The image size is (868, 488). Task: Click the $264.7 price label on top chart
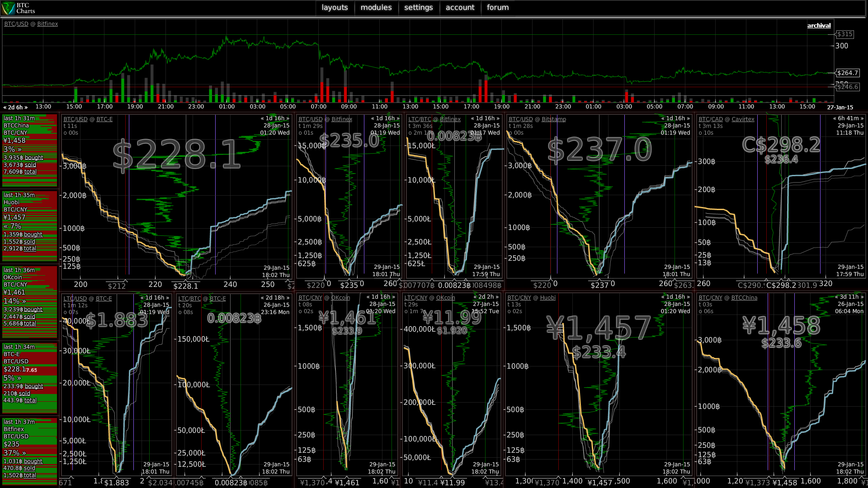click(x=847, y=73)
